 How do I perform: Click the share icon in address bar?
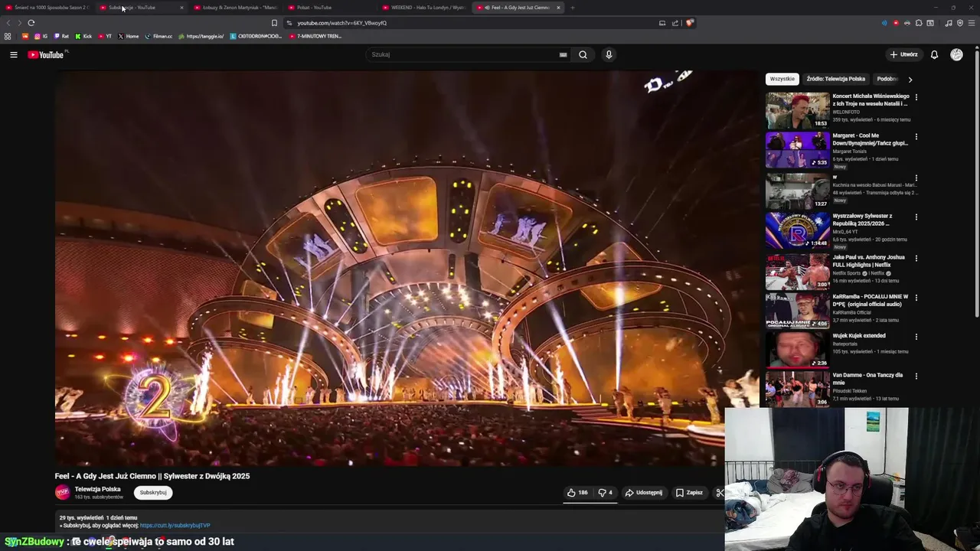pos(675,23)
